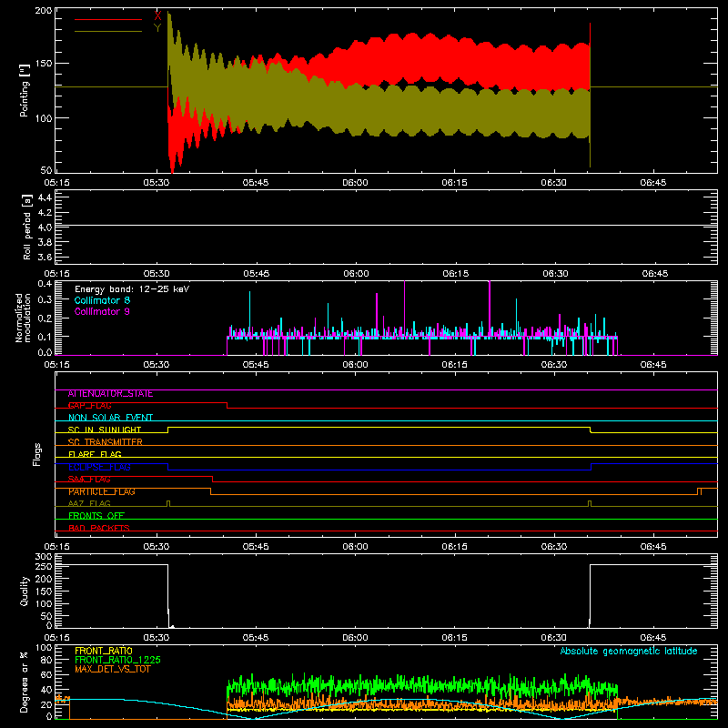Click the red X legend line
728x728 pixels.
[108, 19]
